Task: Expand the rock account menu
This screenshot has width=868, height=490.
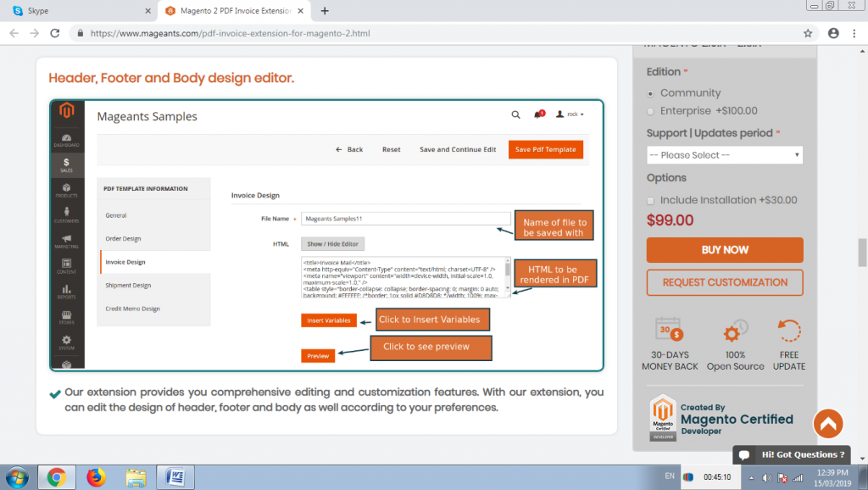Action: click(x=570, y=114)
